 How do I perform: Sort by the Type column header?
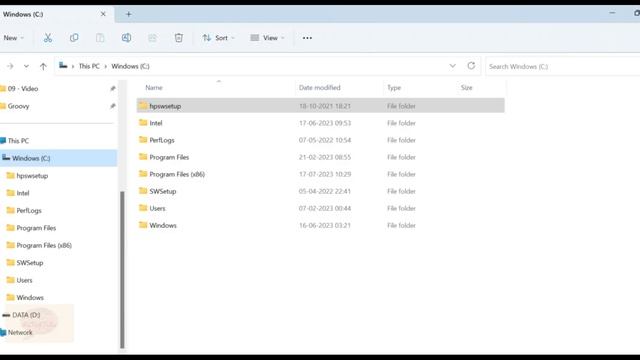(394, 88)
